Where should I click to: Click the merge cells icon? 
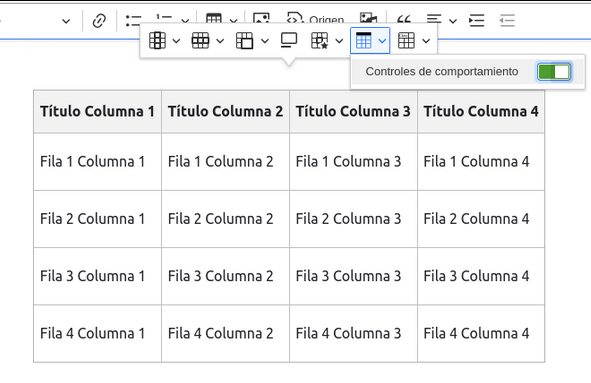[244, 40]
